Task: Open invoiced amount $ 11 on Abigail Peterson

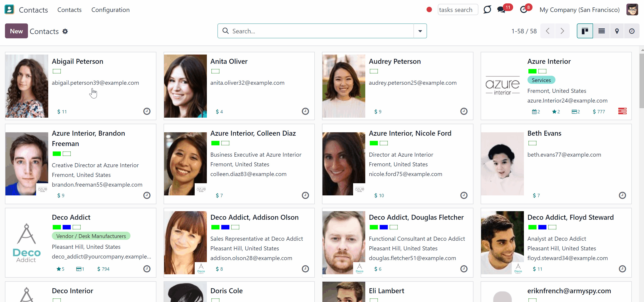Action: coord(62,112)
